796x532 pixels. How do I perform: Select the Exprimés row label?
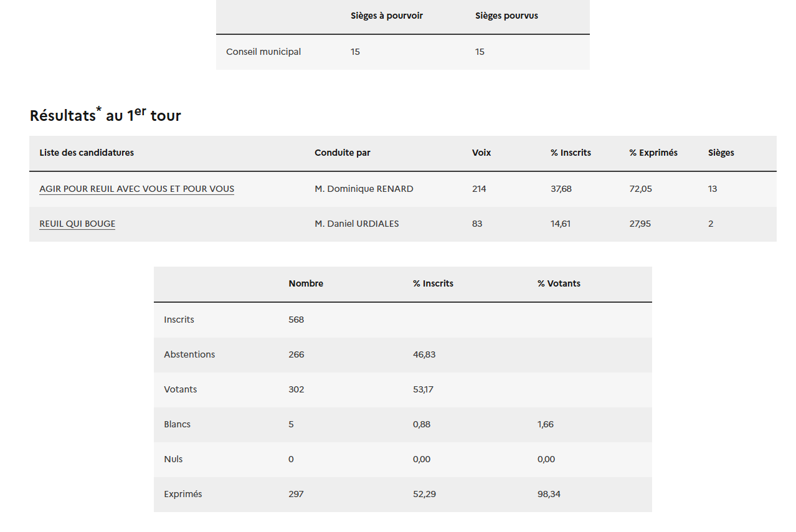183,494
